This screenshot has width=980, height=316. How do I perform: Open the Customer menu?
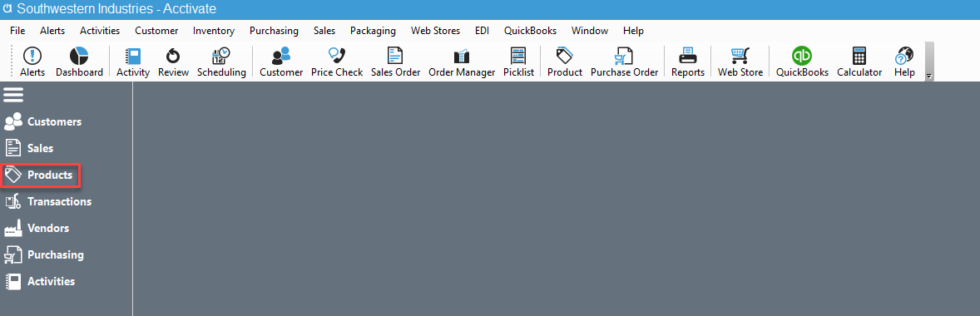[156, 31]
